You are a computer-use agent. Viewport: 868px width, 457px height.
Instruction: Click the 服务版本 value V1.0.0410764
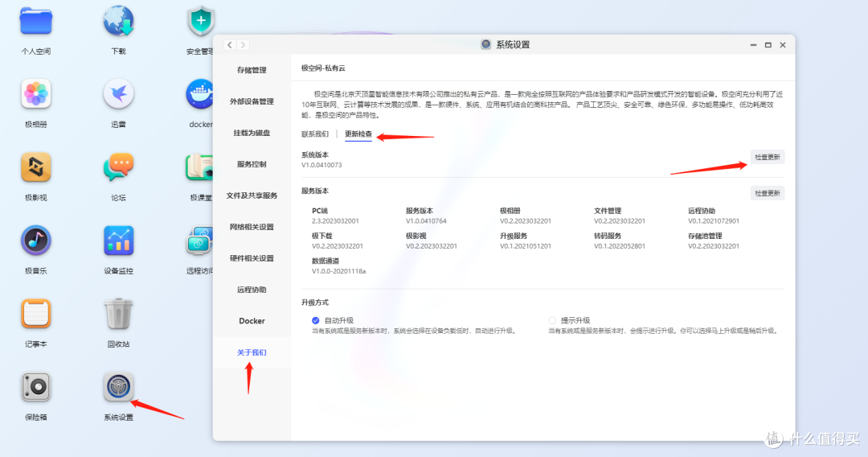[426, 221]
